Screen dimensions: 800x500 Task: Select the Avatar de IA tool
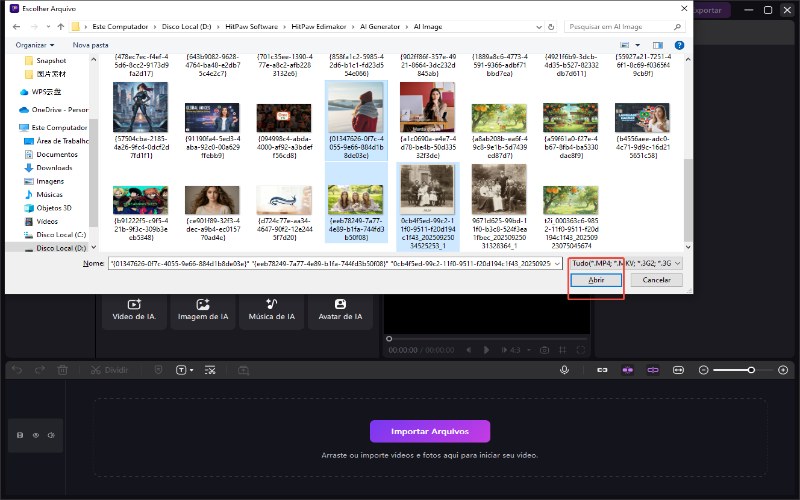[340, 310]
